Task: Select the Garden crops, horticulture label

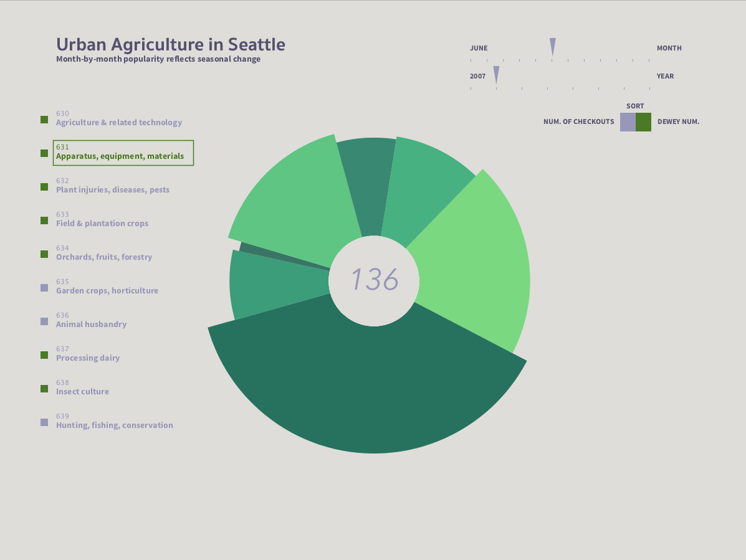Action: point(107,291)
